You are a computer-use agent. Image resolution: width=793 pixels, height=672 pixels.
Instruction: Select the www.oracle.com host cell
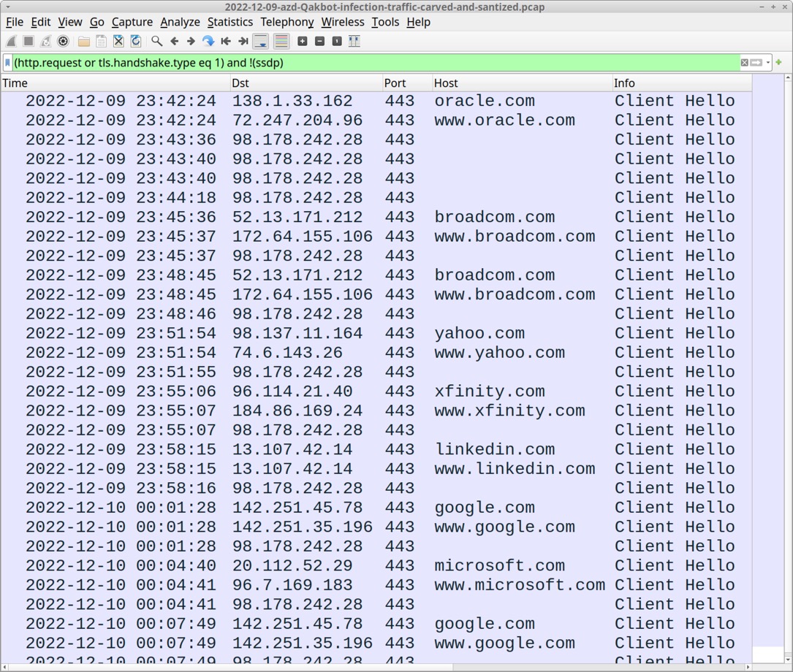(504, 121)
